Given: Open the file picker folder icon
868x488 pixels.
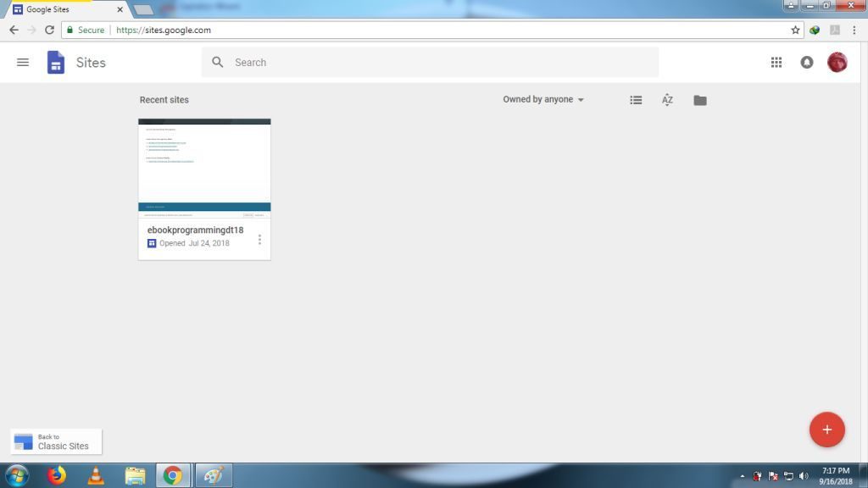Looking at the screenshot, I should pyautogui.click(x=699, y=100).
